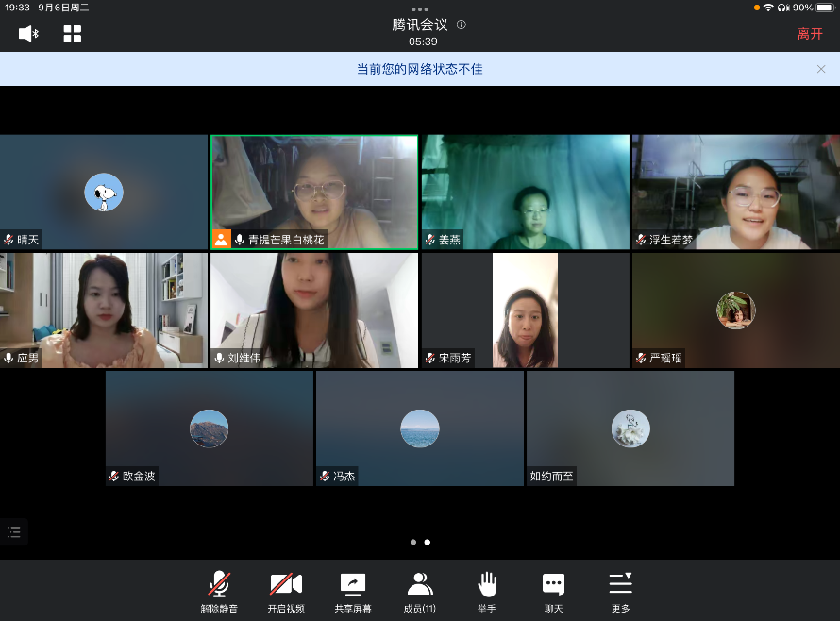Viewport: 840px width, 621px height.
Task: Tap the speaker Bluetooth audio icon
Action: [x=28, y=34]
